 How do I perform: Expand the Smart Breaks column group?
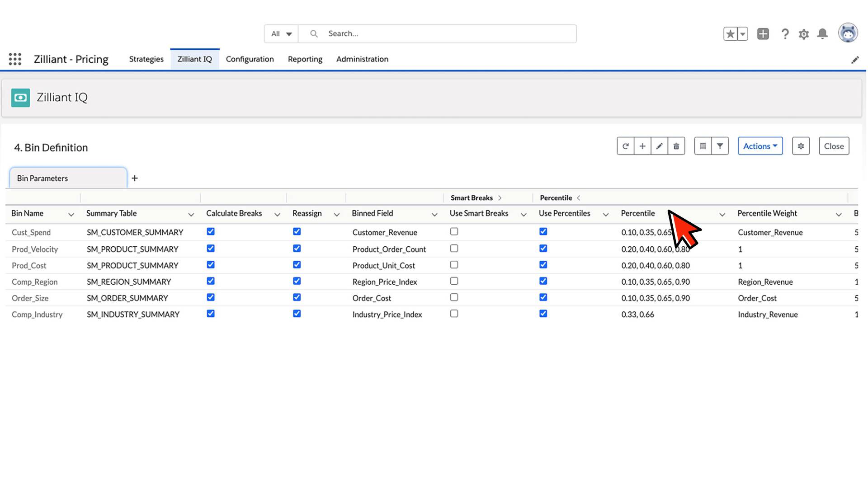(500, 198)
